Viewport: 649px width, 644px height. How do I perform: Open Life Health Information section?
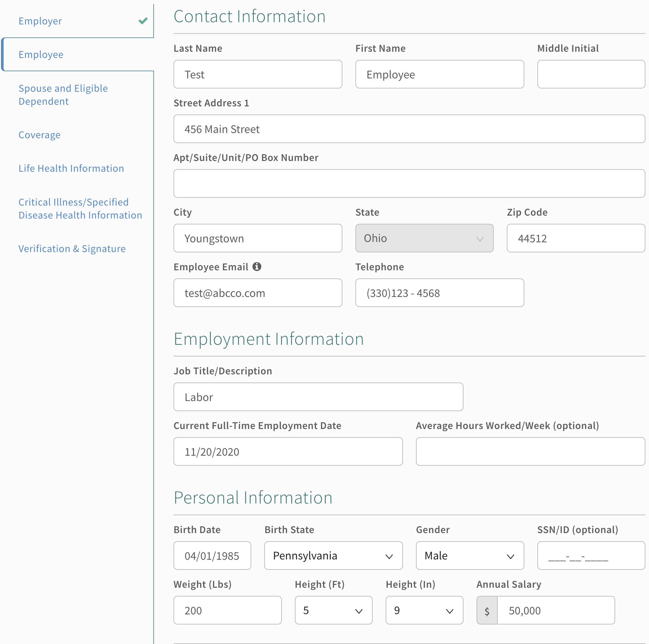(71, 168)
